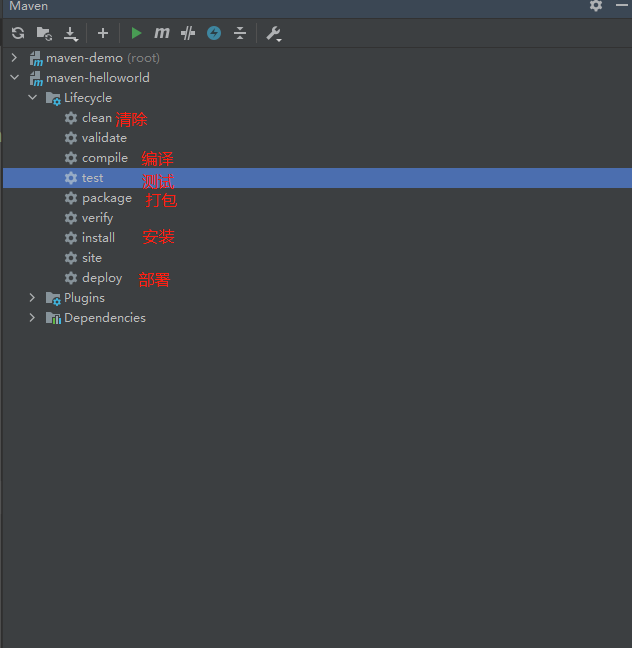Click the Maven panel title
This screenshot has height=648, width=632.
pyautogui.click(x=29, y=6)
